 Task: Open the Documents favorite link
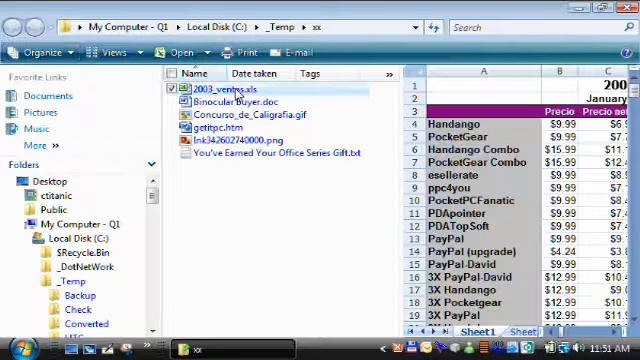[x=48, y=96]
